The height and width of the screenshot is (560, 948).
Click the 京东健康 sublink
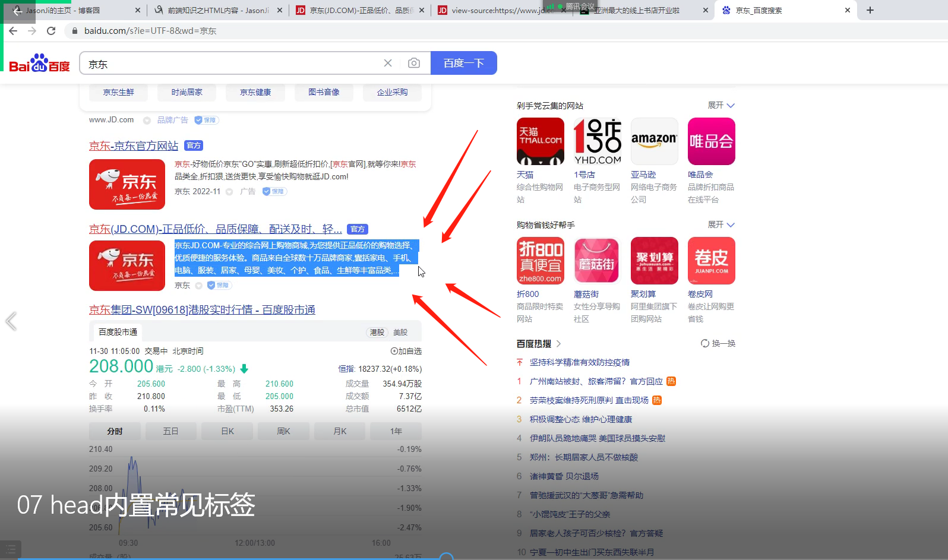point(255,92)
